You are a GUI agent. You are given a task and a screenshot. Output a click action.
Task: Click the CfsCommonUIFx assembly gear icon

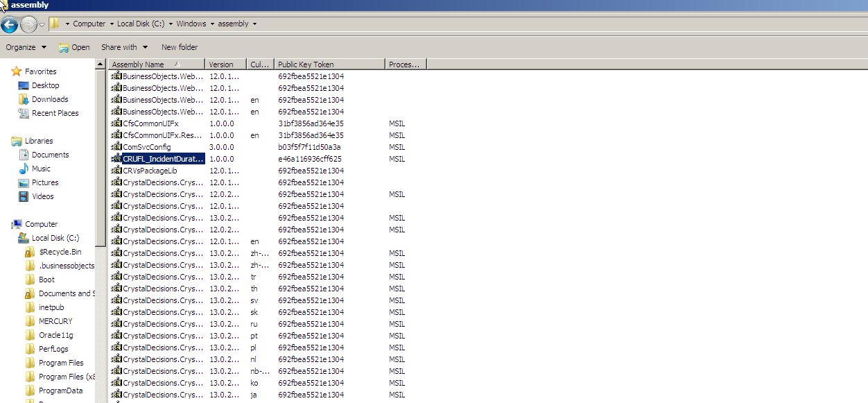pyautogui.click(x=116, y=123)
